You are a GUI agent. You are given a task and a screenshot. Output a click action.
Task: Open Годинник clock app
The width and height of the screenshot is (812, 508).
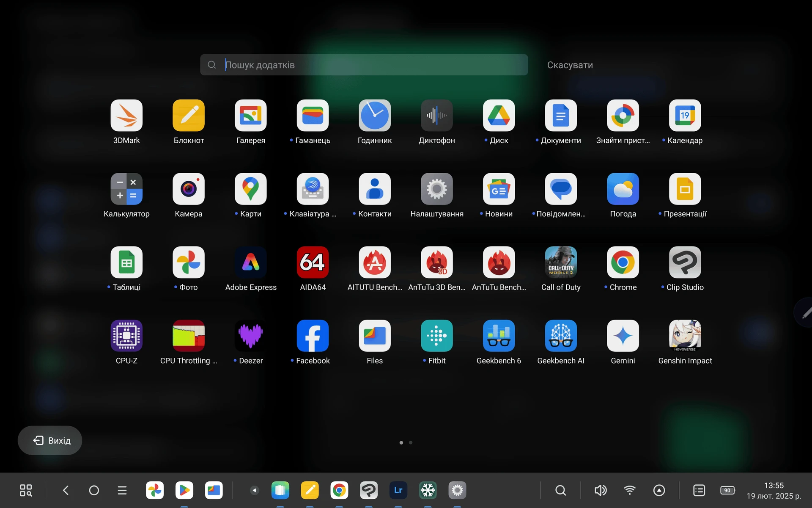point(375,116)
